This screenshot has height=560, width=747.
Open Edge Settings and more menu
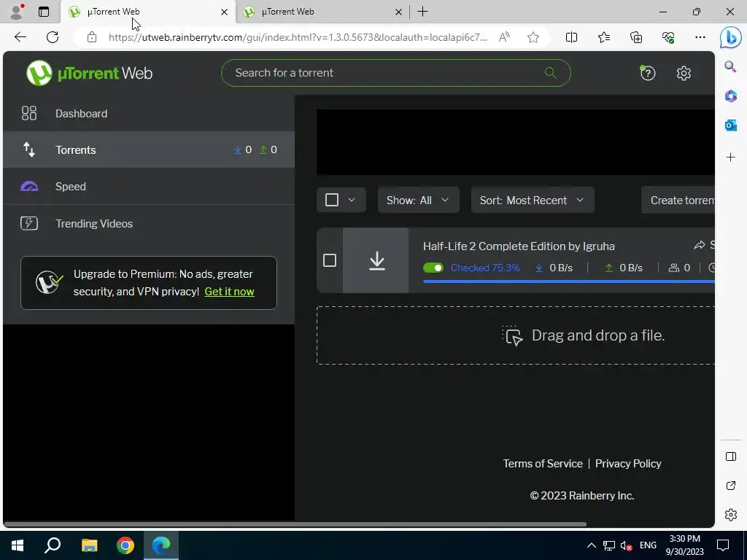700,37
